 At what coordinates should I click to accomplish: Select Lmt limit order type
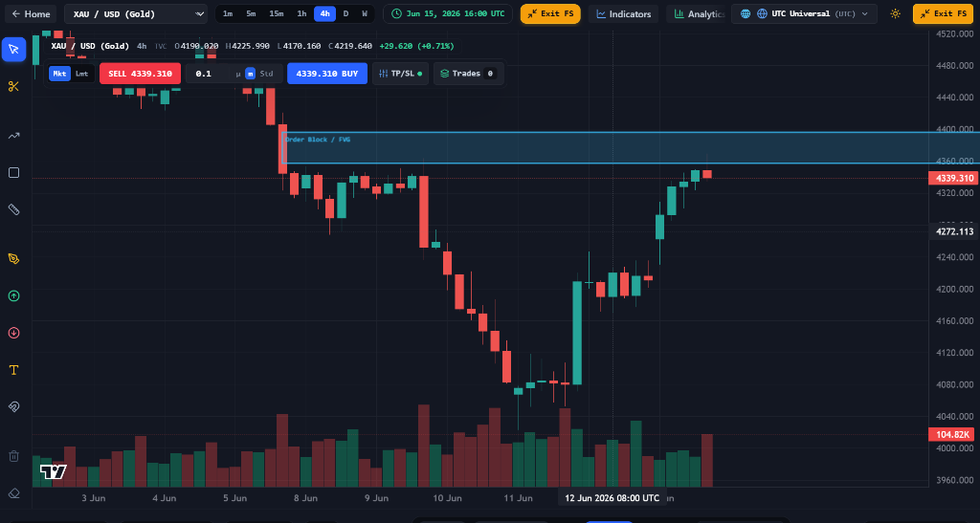[x=82, y=74]
